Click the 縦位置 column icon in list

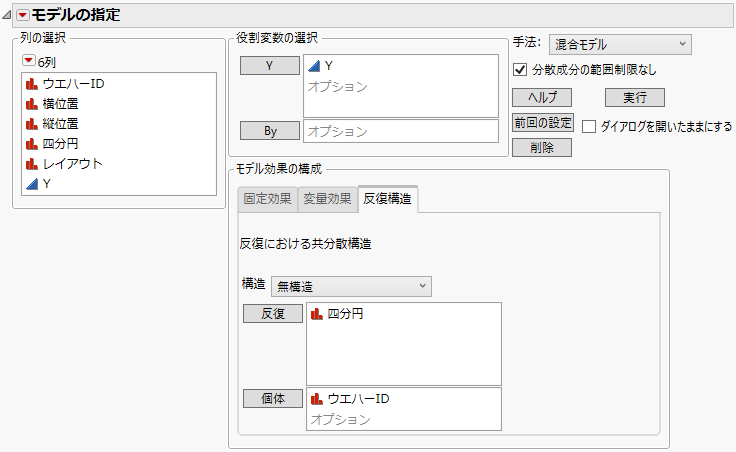click(32, 123)
